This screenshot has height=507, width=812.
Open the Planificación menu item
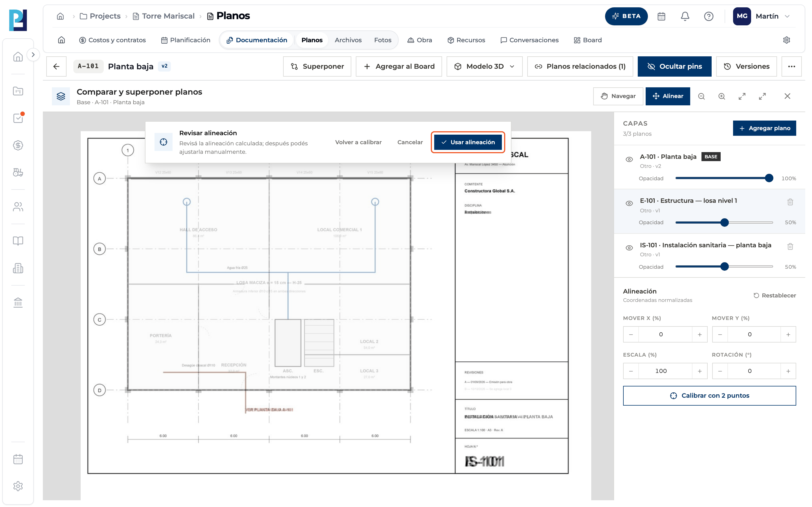pyautogui.click(x=186, y=40)
